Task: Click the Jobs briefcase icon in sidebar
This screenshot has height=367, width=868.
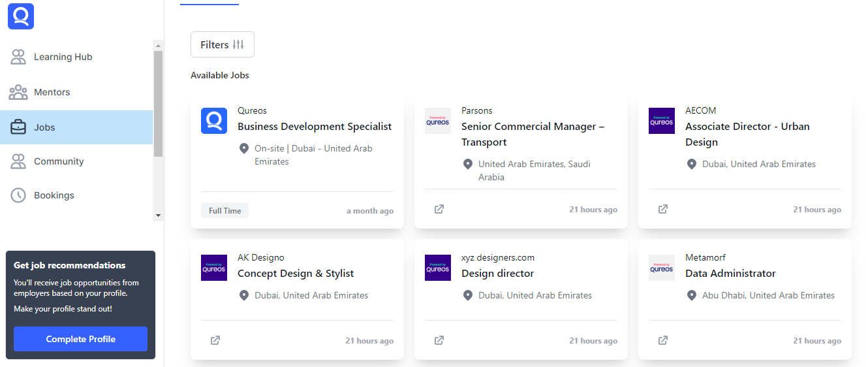Action: (x=18, y=127)
